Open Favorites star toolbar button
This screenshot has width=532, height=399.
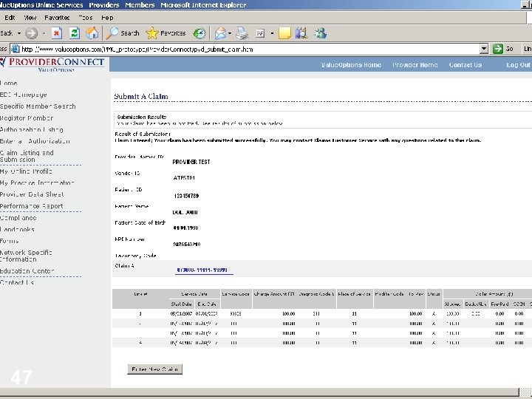[166, 33]
